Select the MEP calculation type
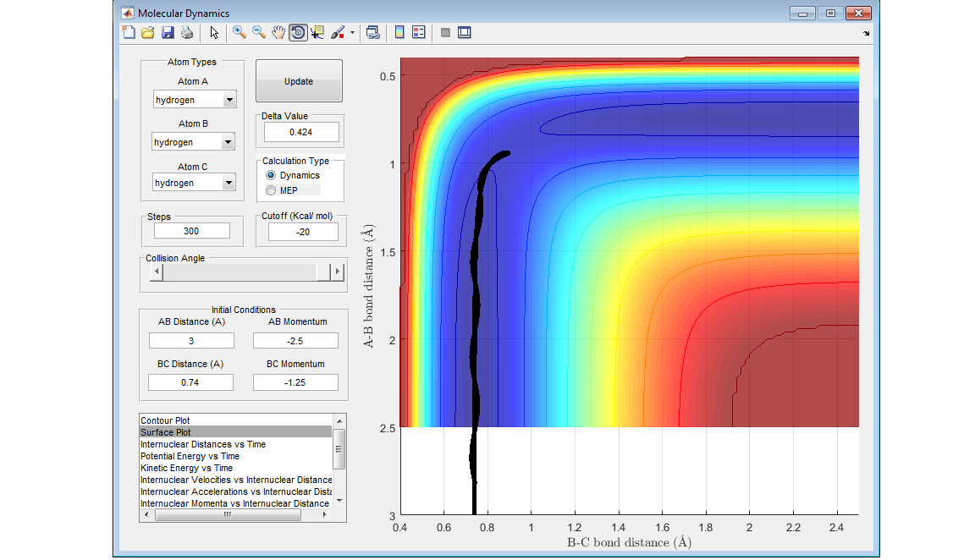This screenshot has width=975, height=560. [x=272, y=190]
